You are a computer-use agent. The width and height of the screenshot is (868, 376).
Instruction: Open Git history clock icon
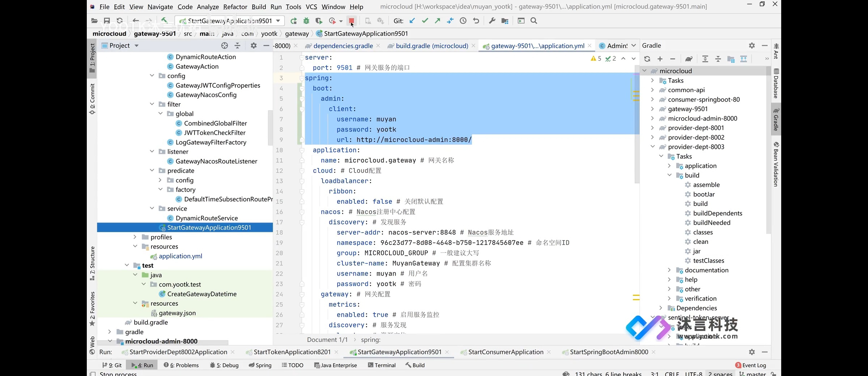tap(463, 21)
